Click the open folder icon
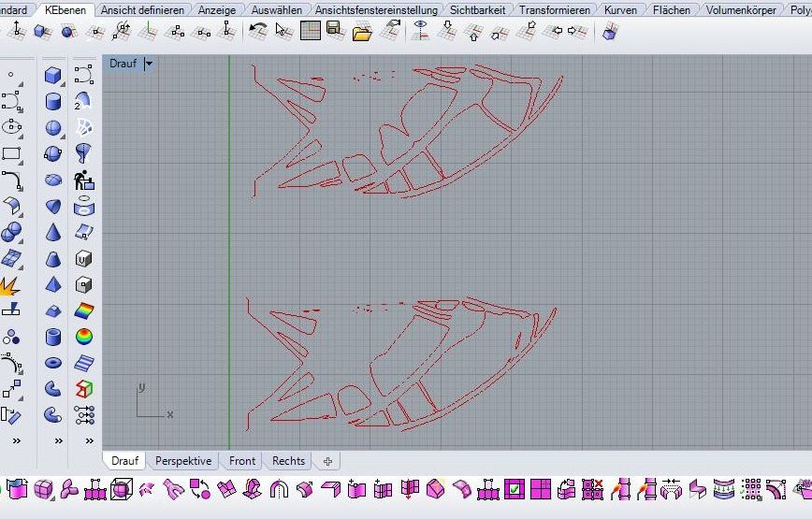The width and height of the screenshot is (812, 519). 362,31
